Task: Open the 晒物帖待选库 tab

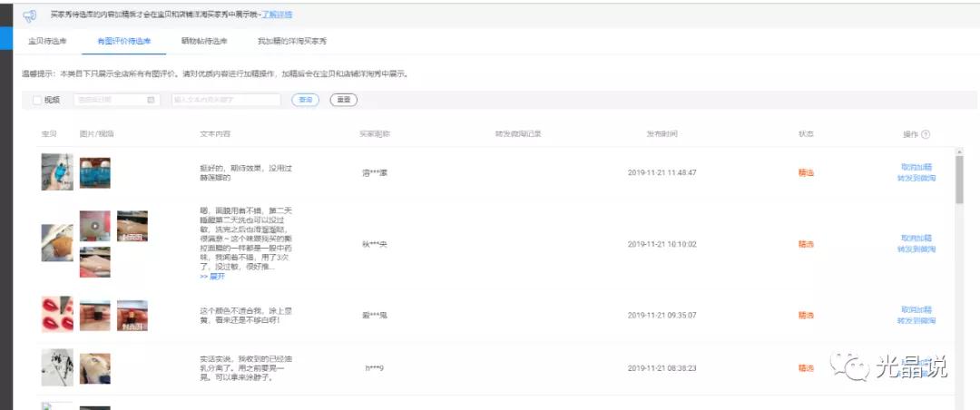Action: pos(204,41)
